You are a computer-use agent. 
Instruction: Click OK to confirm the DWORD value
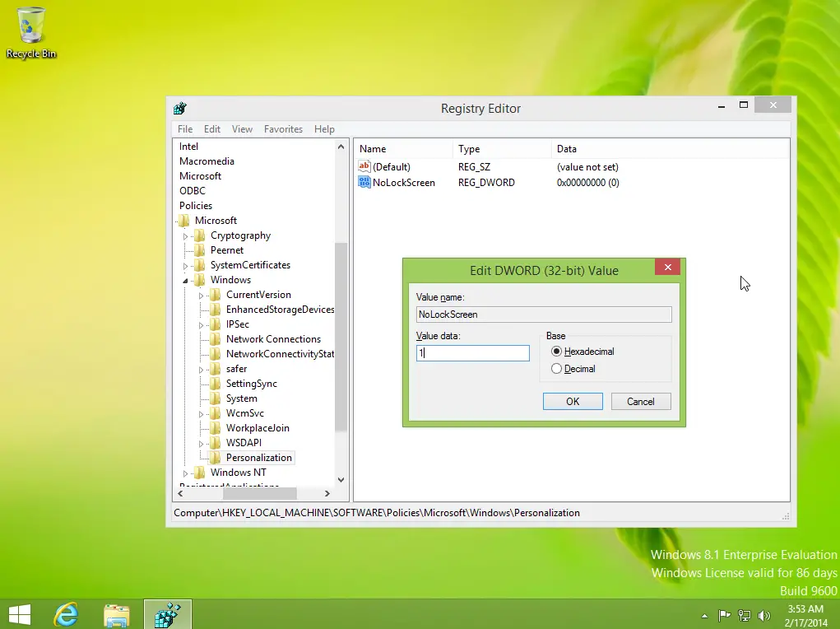573,401
